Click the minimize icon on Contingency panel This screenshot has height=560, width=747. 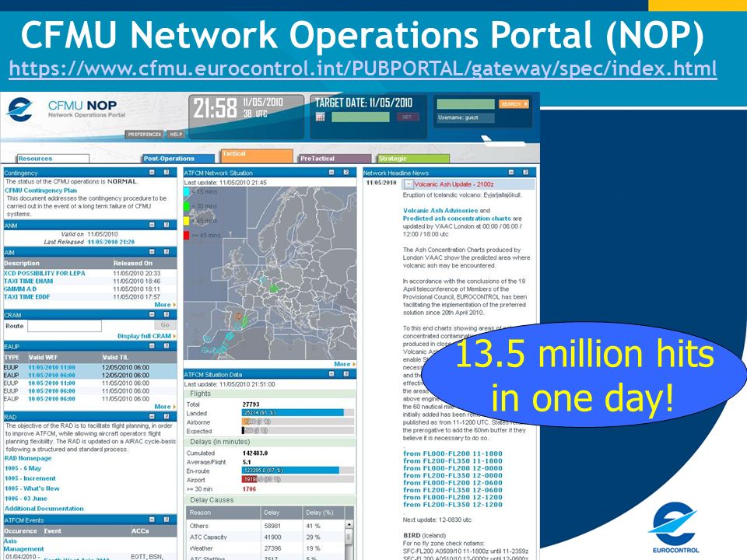click(x=152, y=173)
